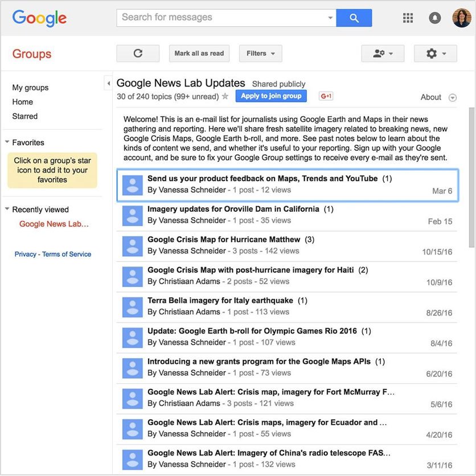This screenshot has width=476, height=476.
Task: Open Starred in sidebar
Action: click(25, 116)
